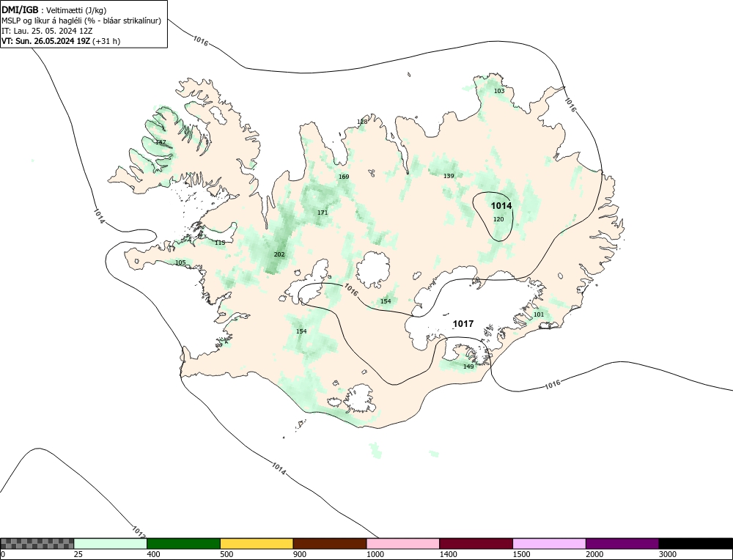Viewport: 733px width, 560px height.
Task: Select the legend tick label 3000
Action: click(668, 554)
